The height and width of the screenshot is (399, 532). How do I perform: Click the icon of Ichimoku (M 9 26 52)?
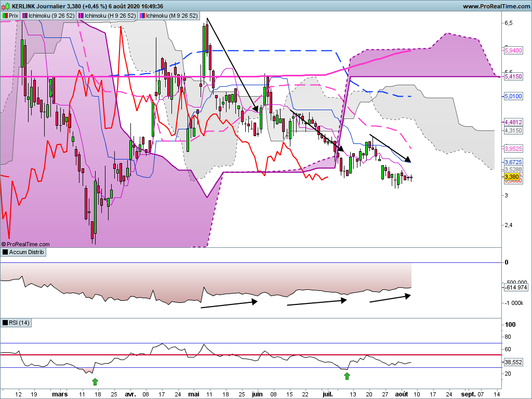point(142,16)
